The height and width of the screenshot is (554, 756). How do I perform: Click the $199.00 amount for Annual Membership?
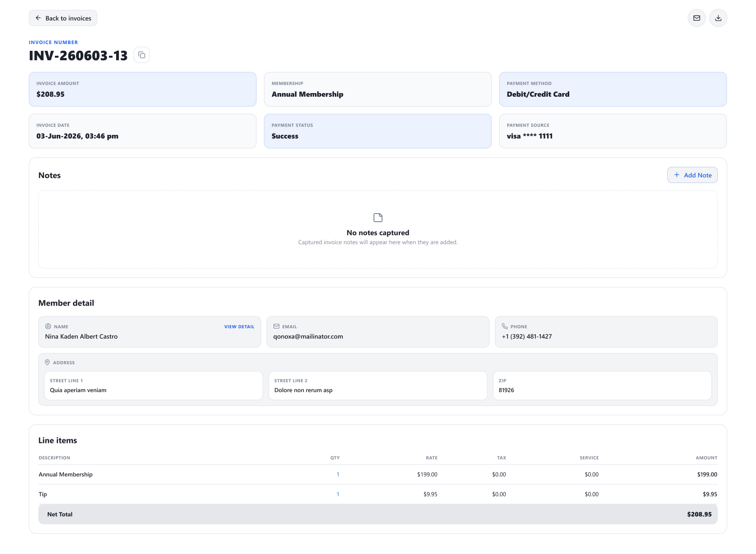tap(707, 474)
